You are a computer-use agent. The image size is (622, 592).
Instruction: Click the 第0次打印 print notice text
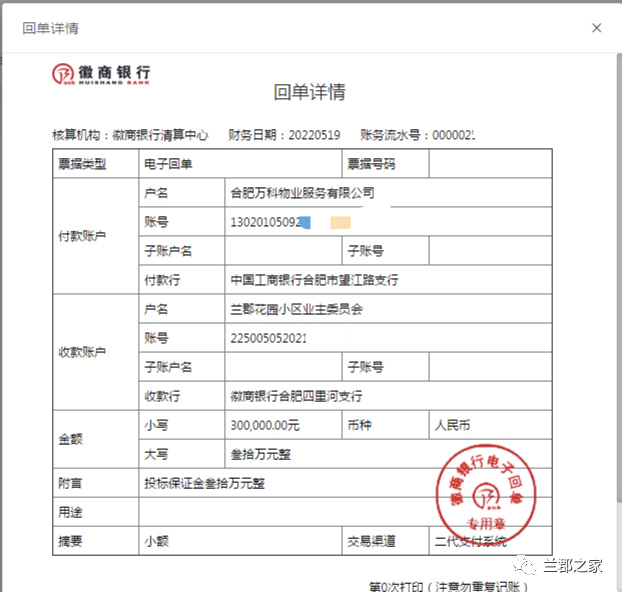coord(449,586)
